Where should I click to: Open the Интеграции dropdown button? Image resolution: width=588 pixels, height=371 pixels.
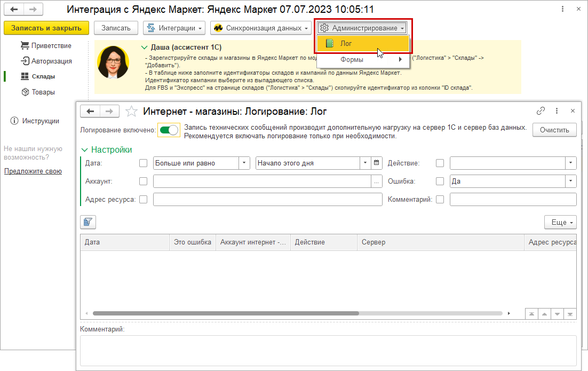(x=174, y=28)
